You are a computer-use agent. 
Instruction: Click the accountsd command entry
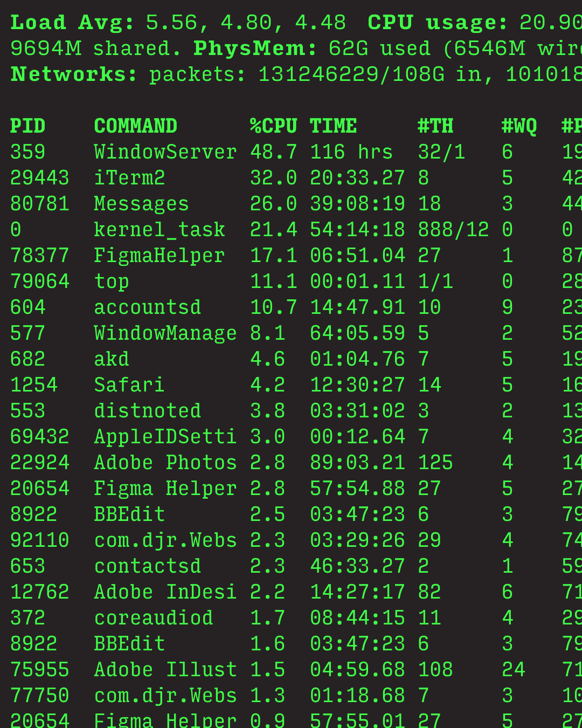(147, 307)
